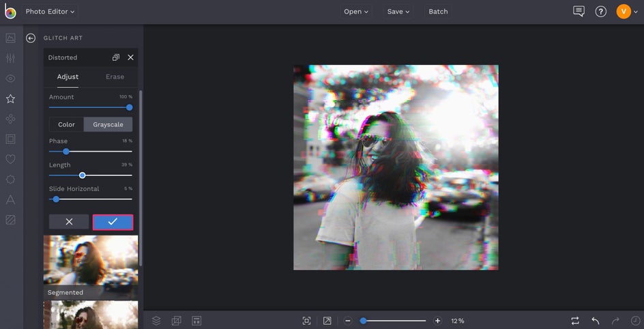Select the Grayscale mode option
This screenshot has height=329, width=644.
pos(108,124)
